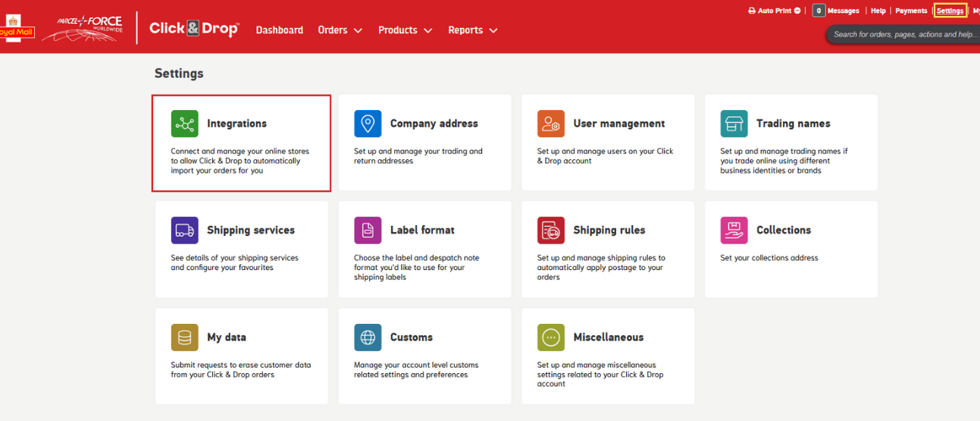Open the Trading names storefront icon
The image size is (980, 421).
pos(734,124)
